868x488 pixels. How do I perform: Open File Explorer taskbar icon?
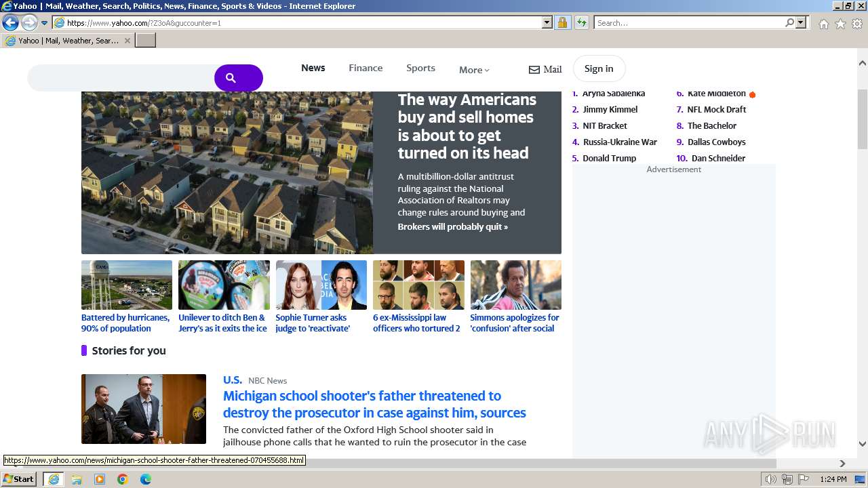click(x=77, y=479)
